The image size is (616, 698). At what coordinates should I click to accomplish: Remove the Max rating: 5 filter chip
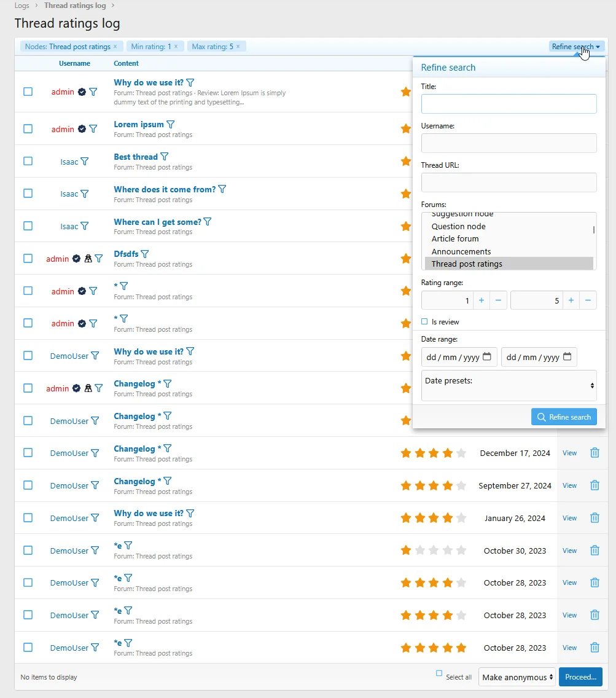click(x=238, y=46)
